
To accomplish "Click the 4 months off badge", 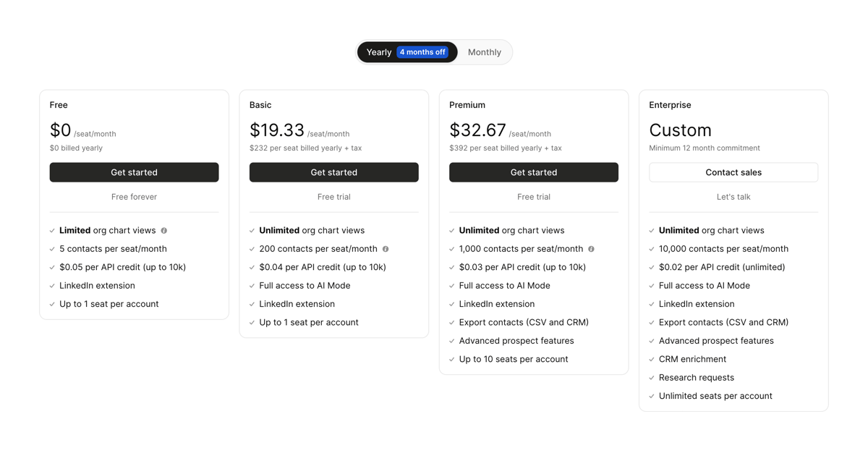I will click(x=424, y=51).
